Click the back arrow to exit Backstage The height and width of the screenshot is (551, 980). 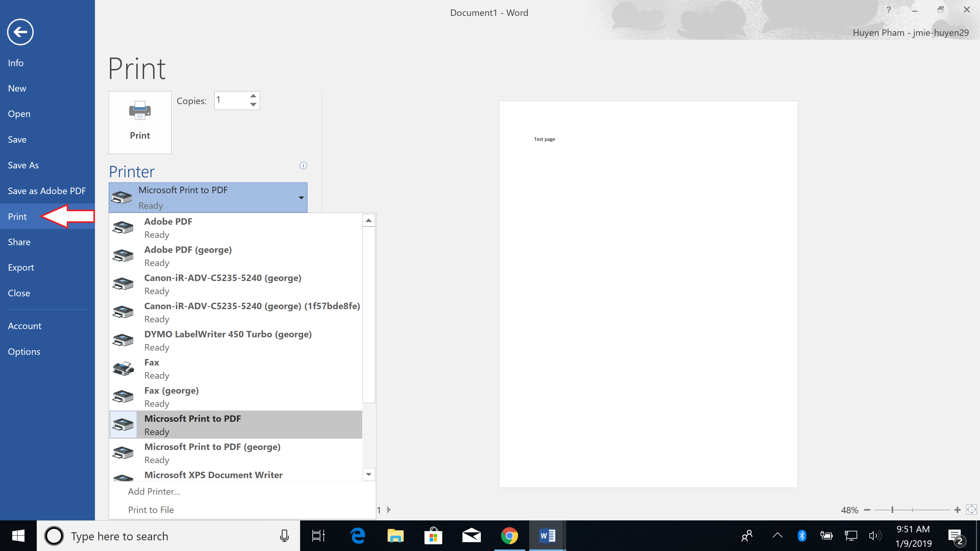pos(20,32)
